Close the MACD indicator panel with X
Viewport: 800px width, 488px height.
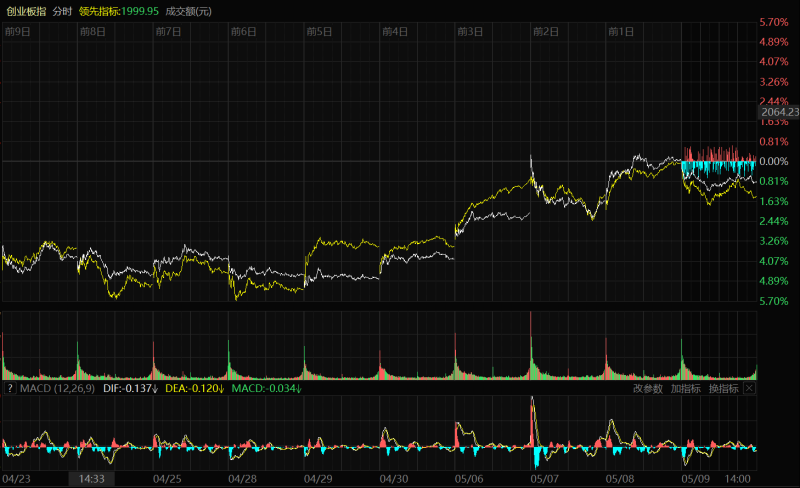(750, 388)
